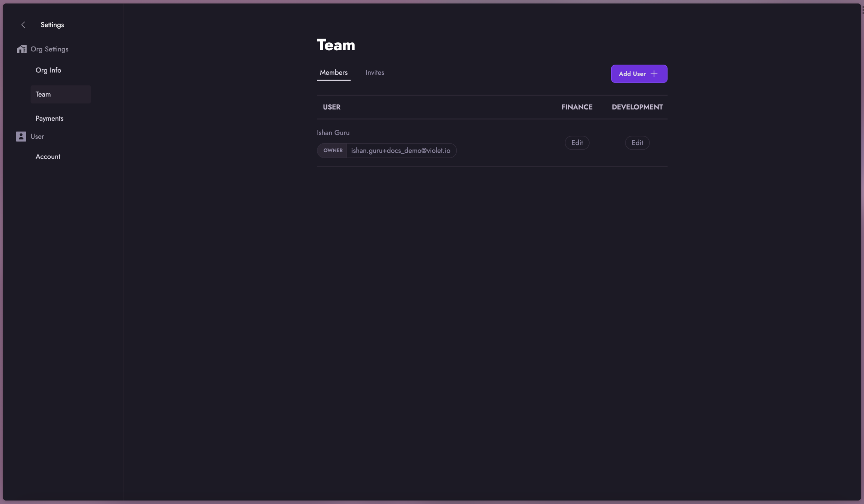Click the OWNER role badge
This screenshot has height=504, width=864.
[x=333, y=150]
